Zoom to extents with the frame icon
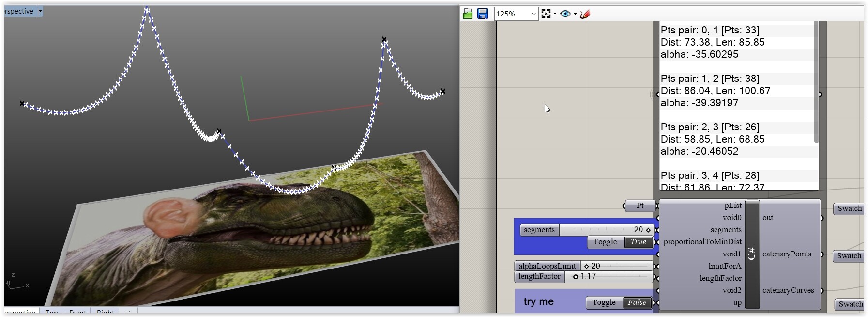868x317 pixels. click(x=546, y=14)
